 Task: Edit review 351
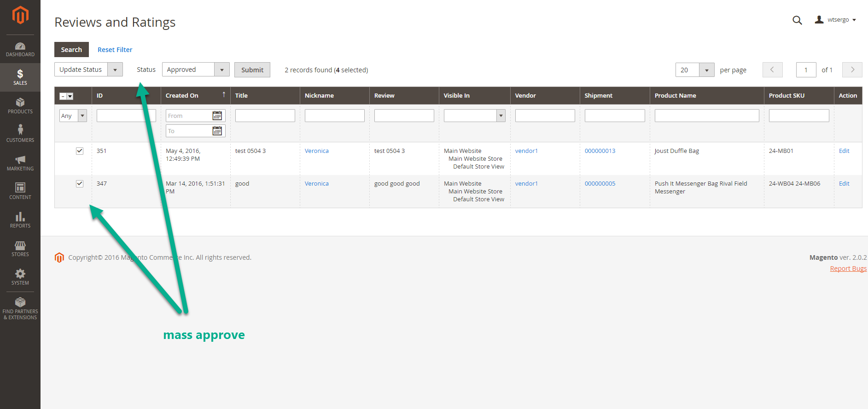tap(844, 151)
